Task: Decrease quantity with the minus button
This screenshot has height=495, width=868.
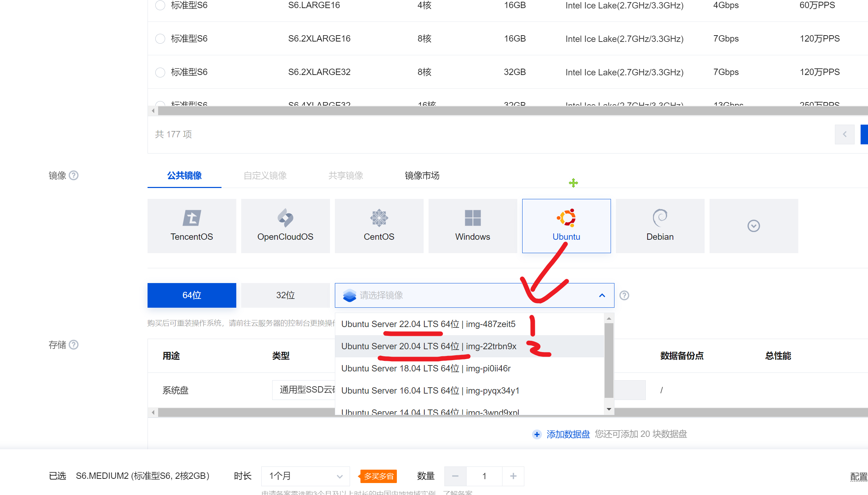Action: click(x=455, y=476)
